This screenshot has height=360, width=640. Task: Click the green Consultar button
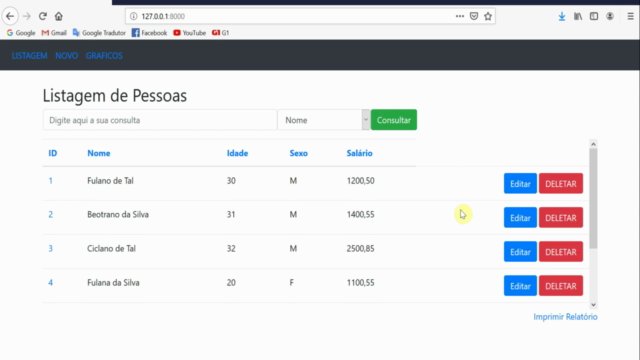click(x=394, y=120)
